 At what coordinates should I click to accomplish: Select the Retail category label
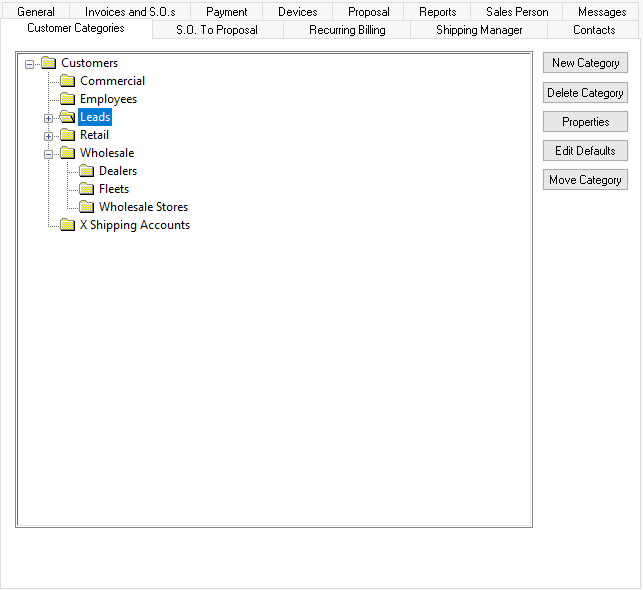[94, 135]
